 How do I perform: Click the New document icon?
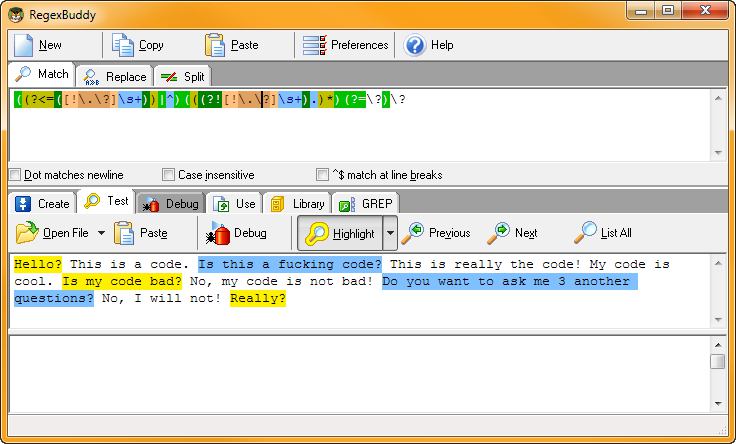[x=23, y=45]
